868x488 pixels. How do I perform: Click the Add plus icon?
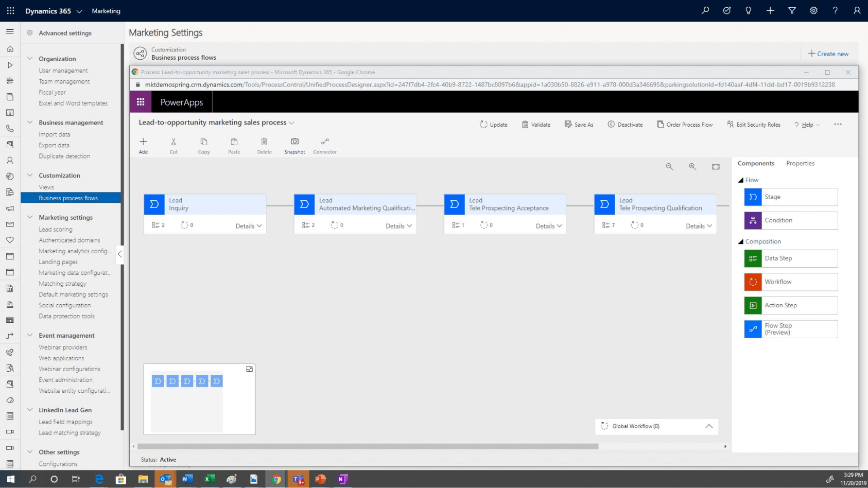[143, 142]
